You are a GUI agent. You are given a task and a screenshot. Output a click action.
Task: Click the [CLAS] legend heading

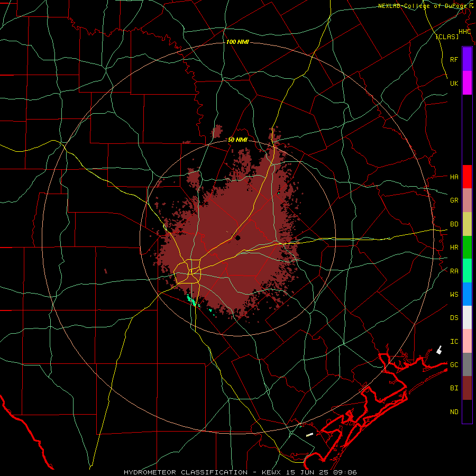(x=447, y=36)
